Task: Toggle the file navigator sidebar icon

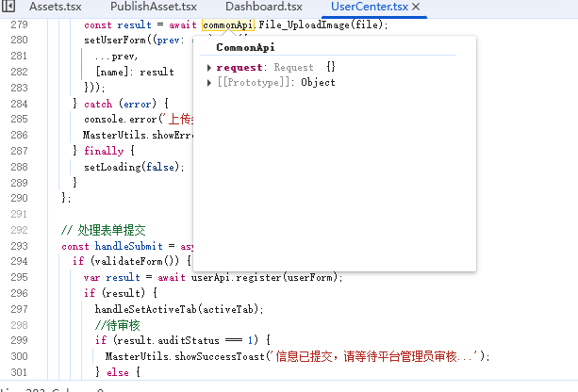Action: pyautogui.click(x=8, y=8)
